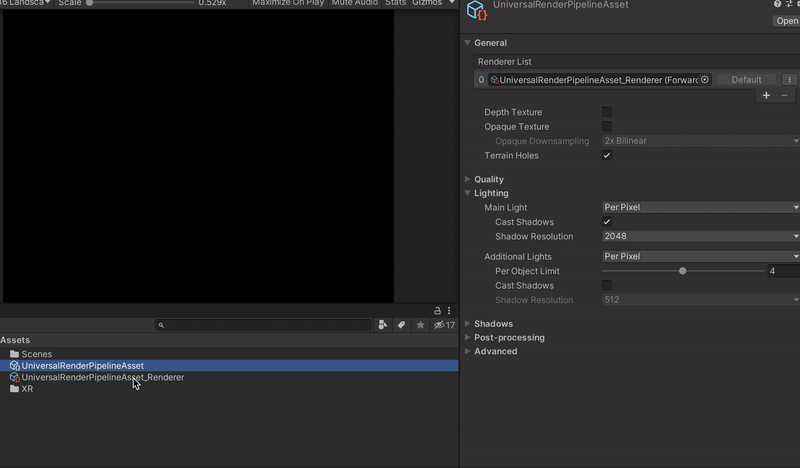Screen dimensions: 800x468
Task: Enable the Opaque Texture checkbox
Action: (x=607, y=126)
